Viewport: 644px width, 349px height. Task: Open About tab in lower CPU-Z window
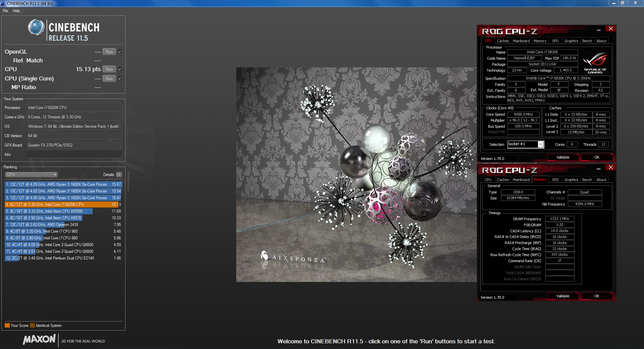tap(601, 180)
